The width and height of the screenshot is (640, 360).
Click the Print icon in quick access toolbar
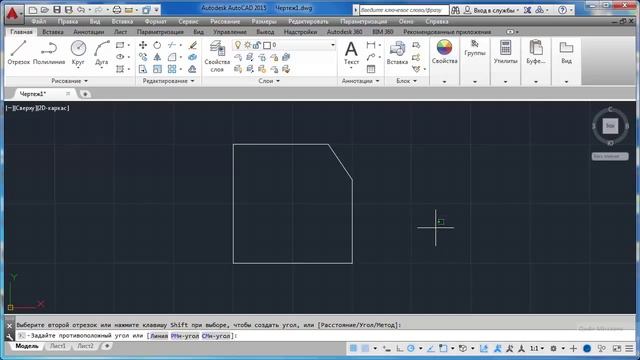pos(117,9)
